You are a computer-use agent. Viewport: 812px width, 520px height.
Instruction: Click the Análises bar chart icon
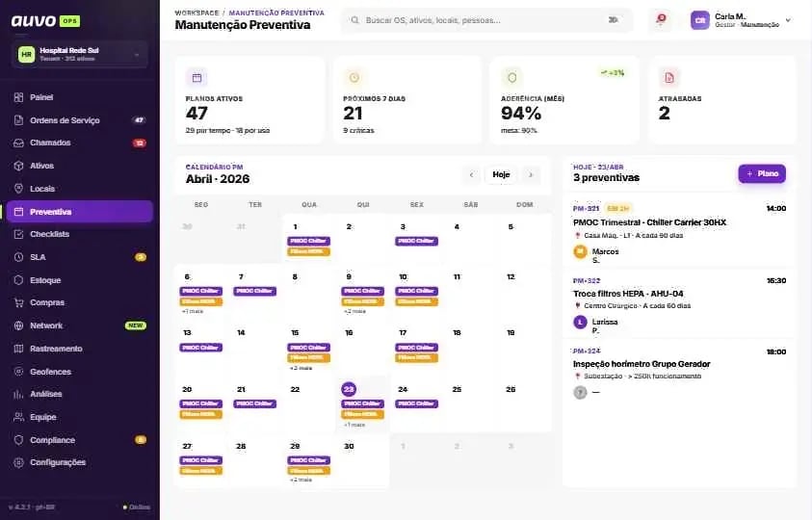18,394
